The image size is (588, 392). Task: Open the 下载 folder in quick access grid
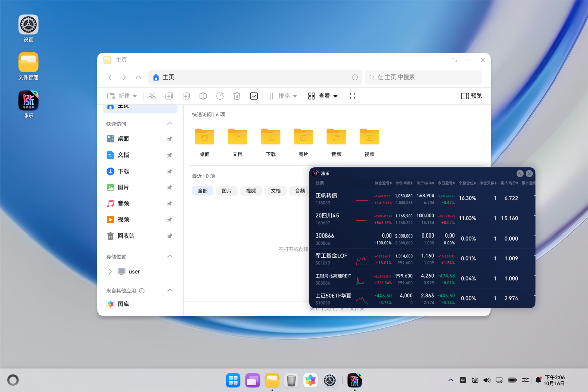(271, 142)
